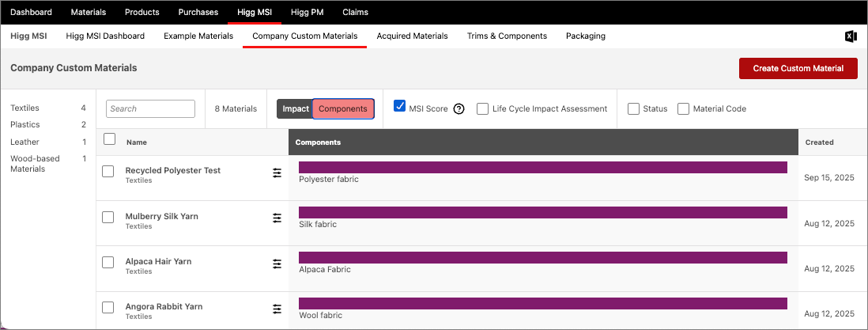Image resolution: width=868 pixels, height=330 pixels.
Task: Click the Wool fabric component bar
Action: coord(543,303)
